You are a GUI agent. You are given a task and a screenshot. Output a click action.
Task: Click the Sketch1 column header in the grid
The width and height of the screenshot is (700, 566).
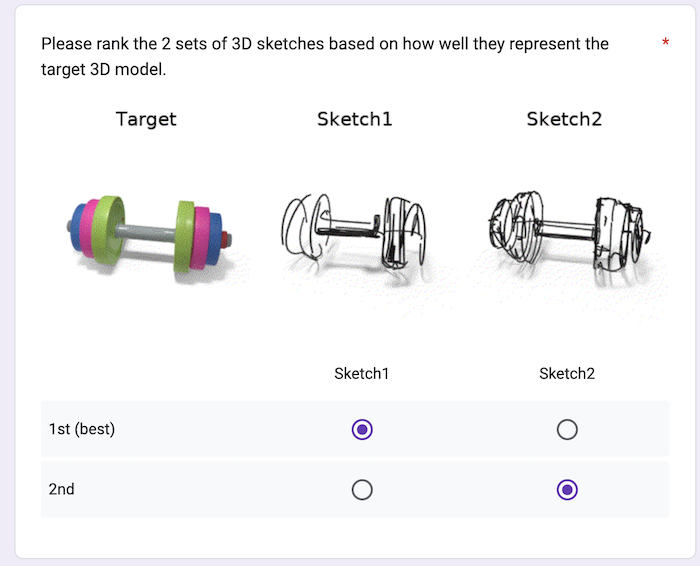(x=361, y=374)
